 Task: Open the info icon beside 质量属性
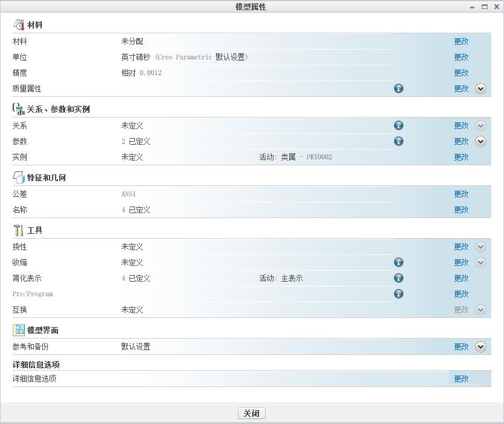tap(398, 88)
